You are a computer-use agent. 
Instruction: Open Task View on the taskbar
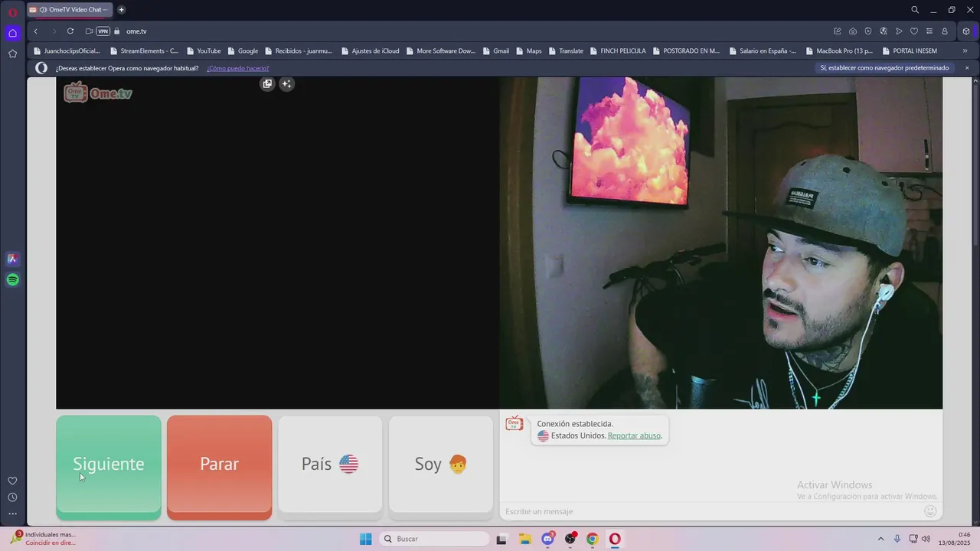click(x=501, y=539)
